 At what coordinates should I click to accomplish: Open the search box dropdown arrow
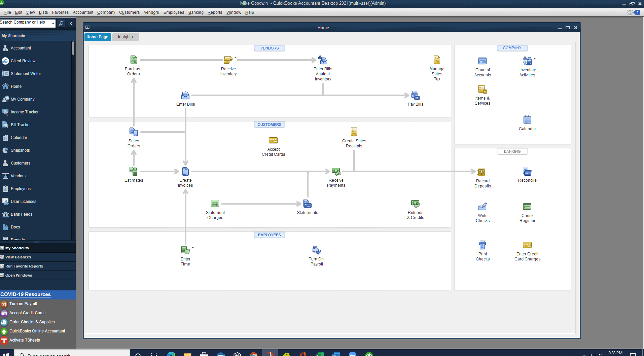click(x=53, y=23)
